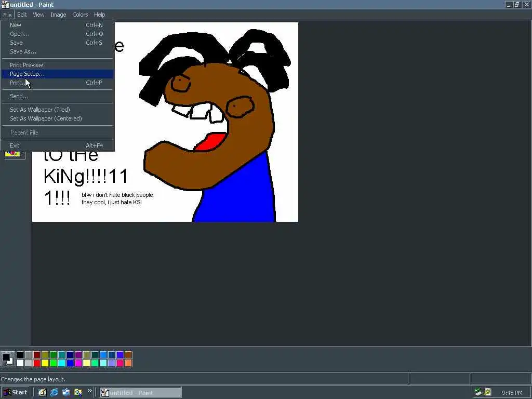Pick the lavender palette swatch
This screenshot has height=399, width=532.
click(112, 363)
